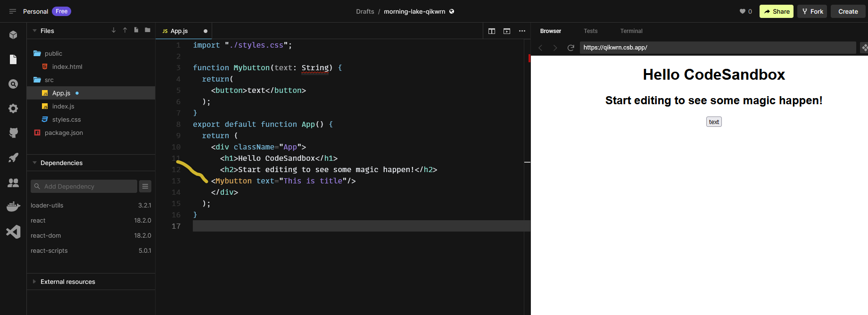
Task: Go back in the browser preview
Action: [541, 48]
